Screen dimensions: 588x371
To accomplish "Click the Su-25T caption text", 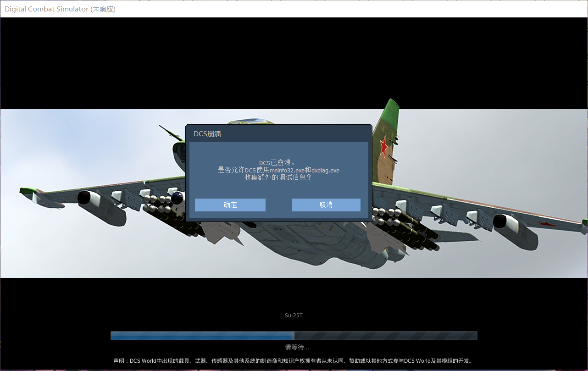I will click(x=294, y=316).
